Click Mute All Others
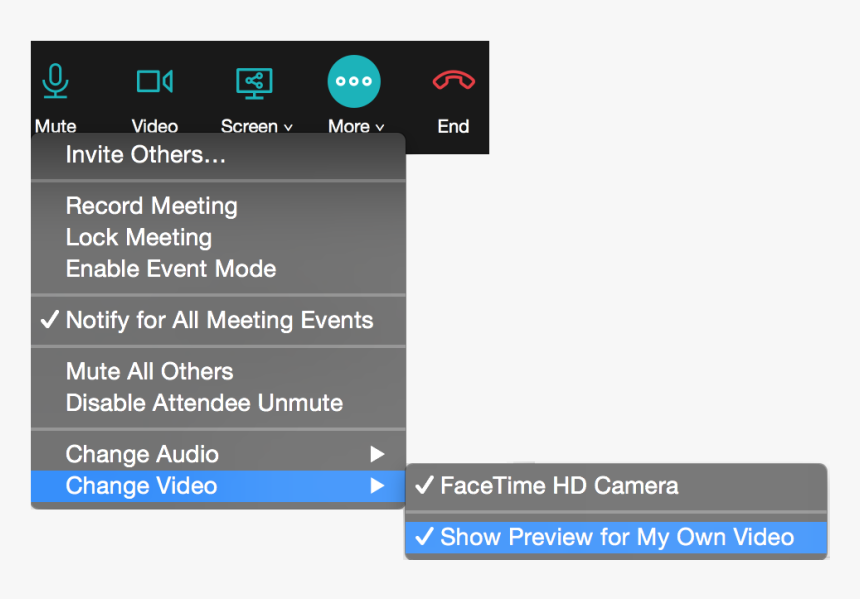860x599 pixels. click(x=150, y=371)
